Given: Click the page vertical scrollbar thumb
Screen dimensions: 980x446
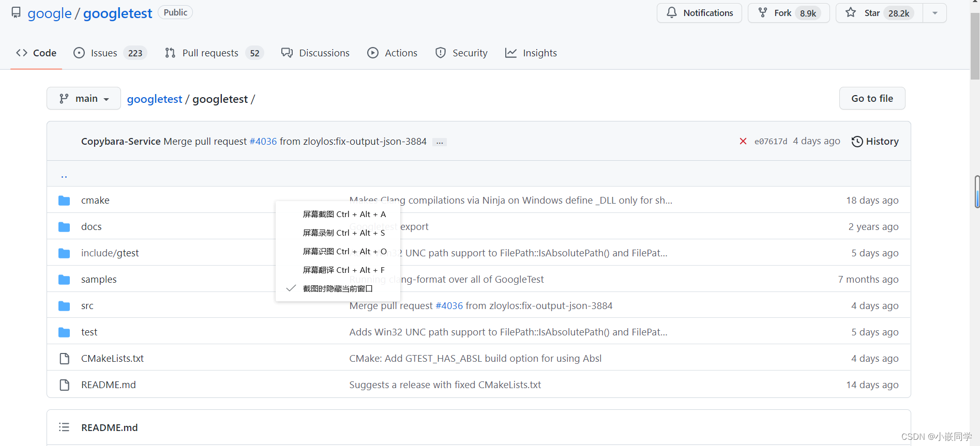Looking at the screenshot, I should click(975, 47).
